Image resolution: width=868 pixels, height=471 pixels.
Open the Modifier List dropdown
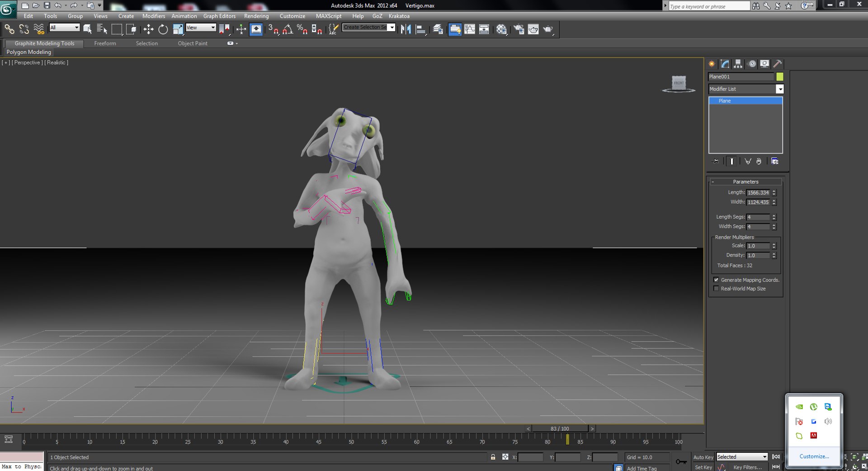745,89
